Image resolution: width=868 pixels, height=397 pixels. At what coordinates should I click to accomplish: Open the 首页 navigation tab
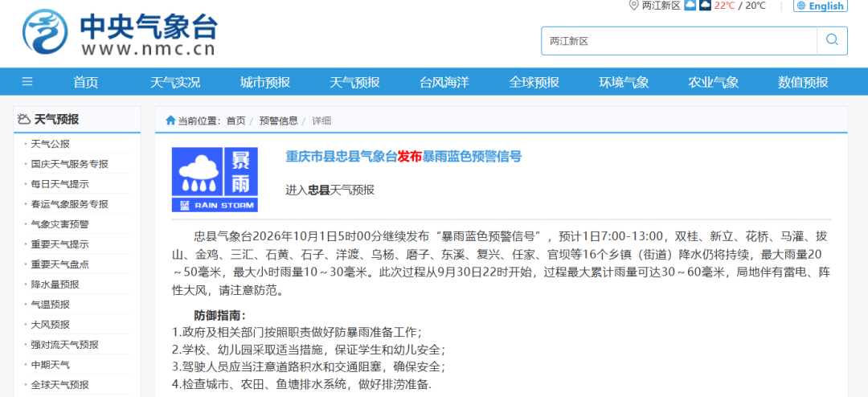pyautogui.click(x=86, y=82)
